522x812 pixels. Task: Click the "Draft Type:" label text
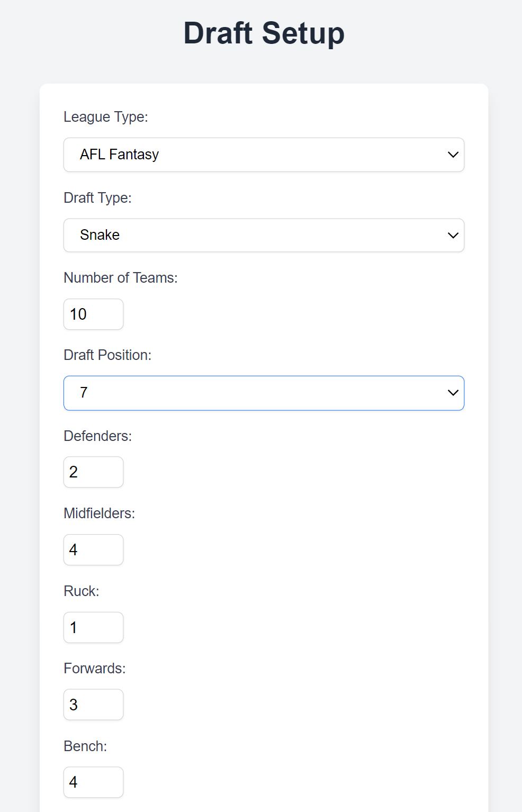coord(97,198)
